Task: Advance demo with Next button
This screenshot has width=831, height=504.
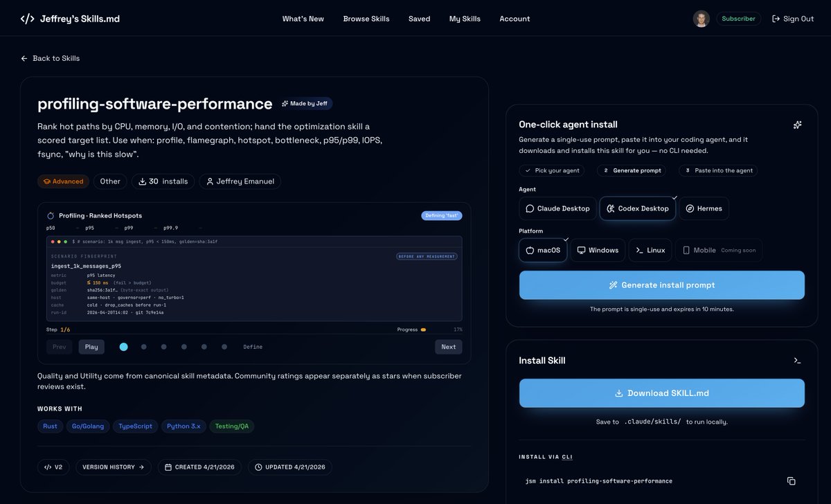Action: click(449, 347)
